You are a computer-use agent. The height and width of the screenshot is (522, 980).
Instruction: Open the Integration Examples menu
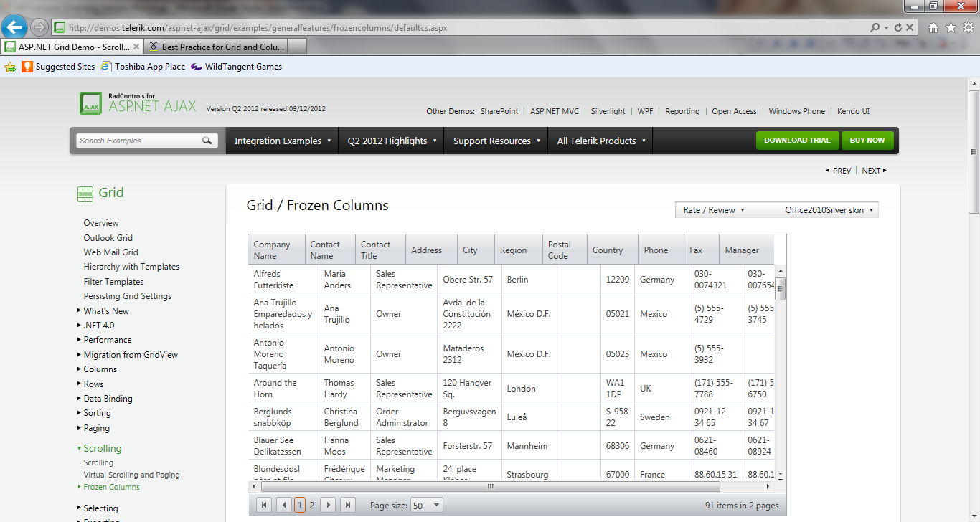pyautogui.click(x=283, y=141)
